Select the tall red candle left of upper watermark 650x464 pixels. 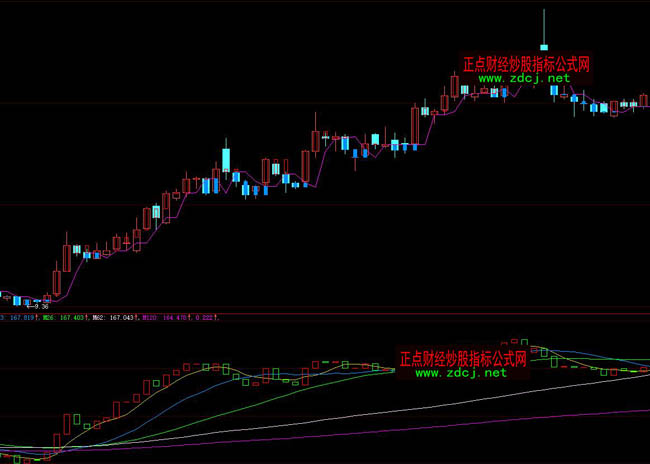pyautogui.click(x=454, y=86)
